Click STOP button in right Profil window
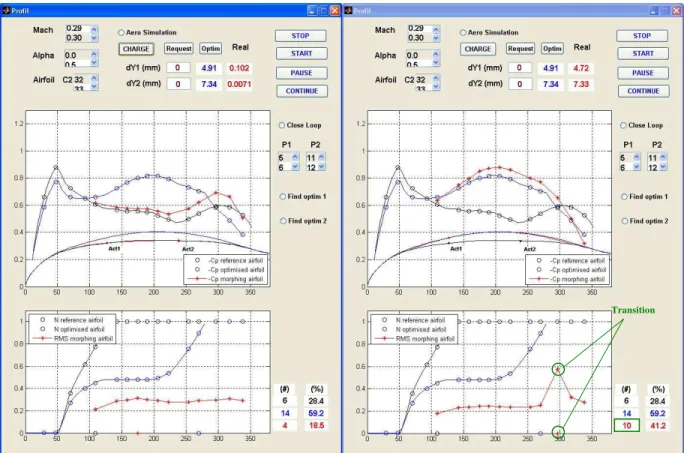684x453 pixels. 642,36
